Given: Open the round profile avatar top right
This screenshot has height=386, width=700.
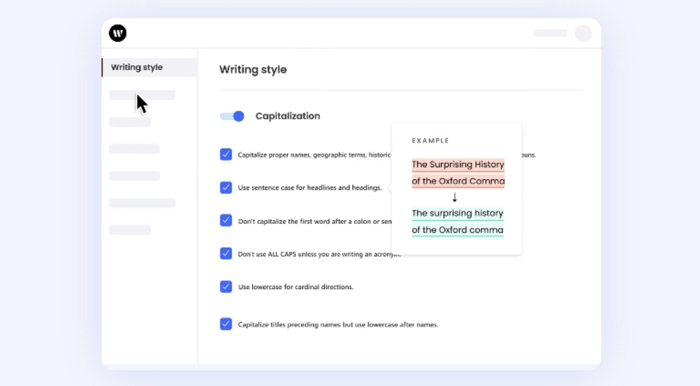Looking at the screenshot, I should click(x=583, y=33).
